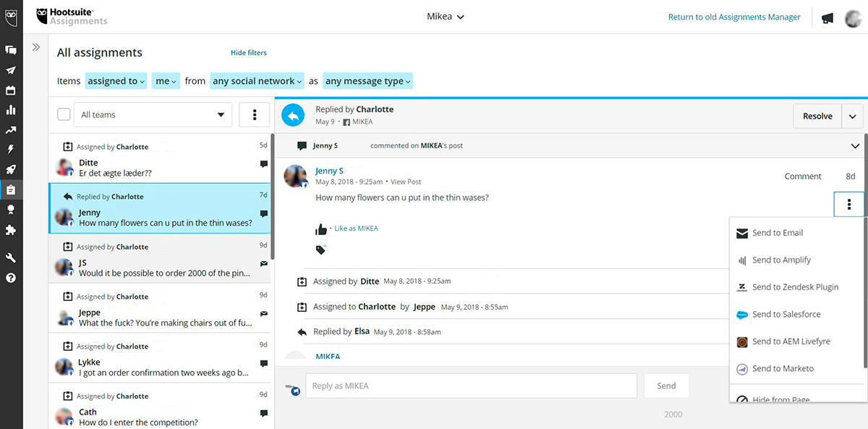
Task: Open Lykke's order confirmation assignment
Action: pyautogui.click(x=159, y=358)
